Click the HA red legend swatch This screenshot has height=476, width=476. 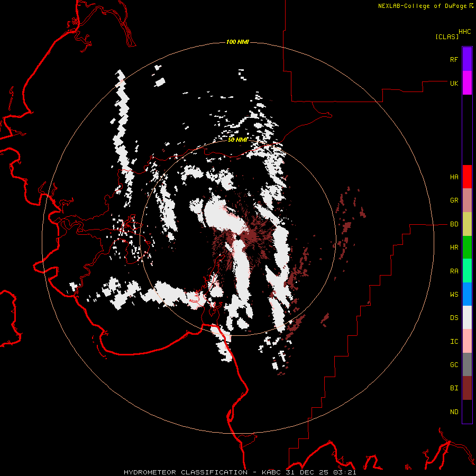[467, 177]
